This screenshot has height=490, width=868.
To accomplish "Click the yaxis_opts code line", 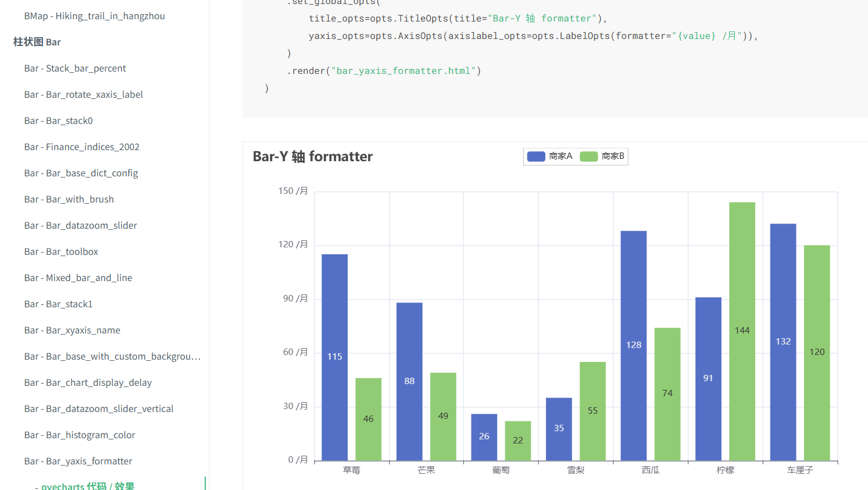I will pos(534,36).
